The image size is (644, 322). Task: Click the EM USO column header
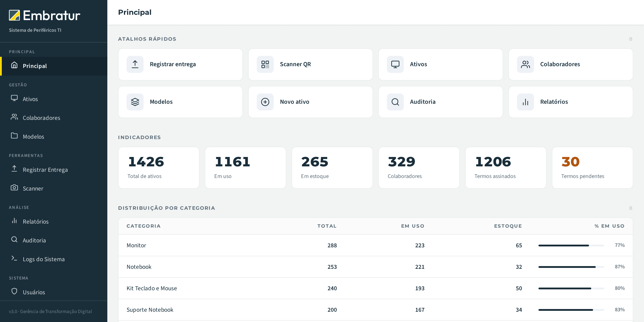pyautogui.click(x=413, y=226)
